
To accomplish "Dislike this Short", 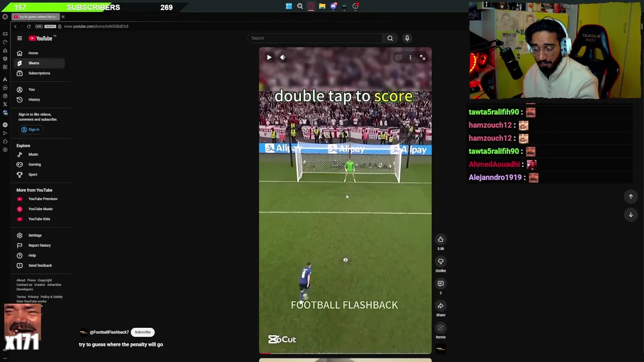I will pos(441,261).
